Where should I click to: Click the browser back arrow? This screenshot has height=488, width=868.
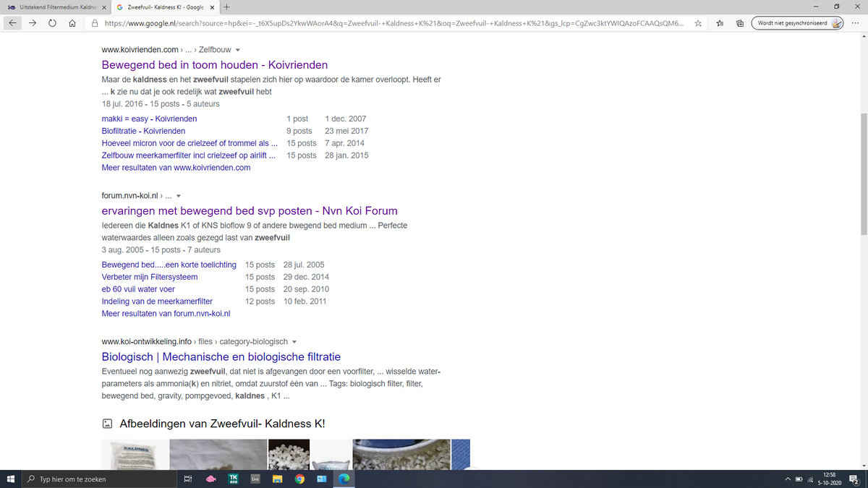tap(13, 23)
